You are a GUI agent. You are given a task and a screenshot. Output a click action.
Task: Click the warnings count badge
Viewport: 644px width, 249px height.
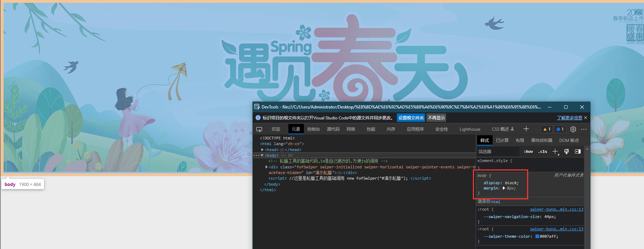tap(547, 129)
